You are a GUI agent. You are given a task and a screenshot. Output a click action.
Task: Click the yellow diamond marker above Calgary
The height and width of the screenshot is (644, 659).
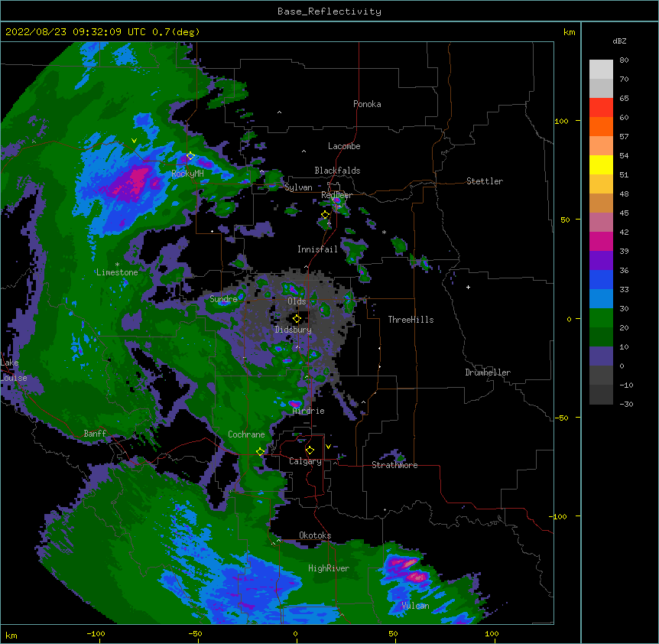click(310, 450)
